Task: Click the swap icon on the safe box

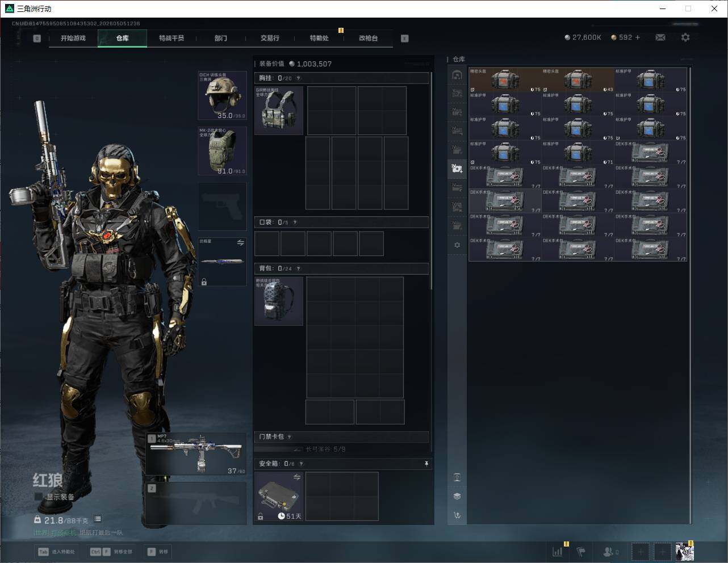Action: tap(297, 477)
